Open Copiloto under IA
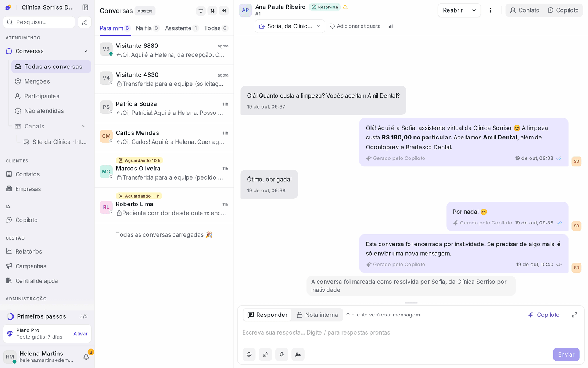The height and width of the screenshot is (368, 588). point(47,220)
